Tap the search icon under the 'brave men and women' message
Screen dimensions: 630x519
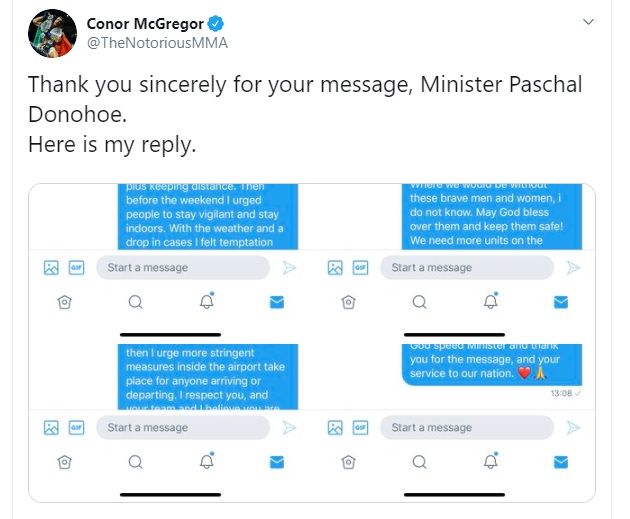(420, 301)
